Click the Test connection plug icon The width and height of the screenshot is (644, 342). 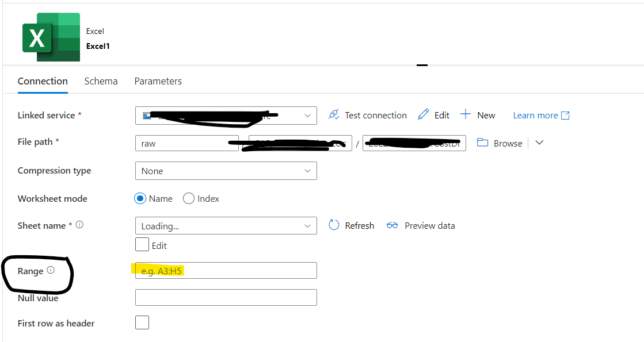pyautogui.click(x=334, y=114)
